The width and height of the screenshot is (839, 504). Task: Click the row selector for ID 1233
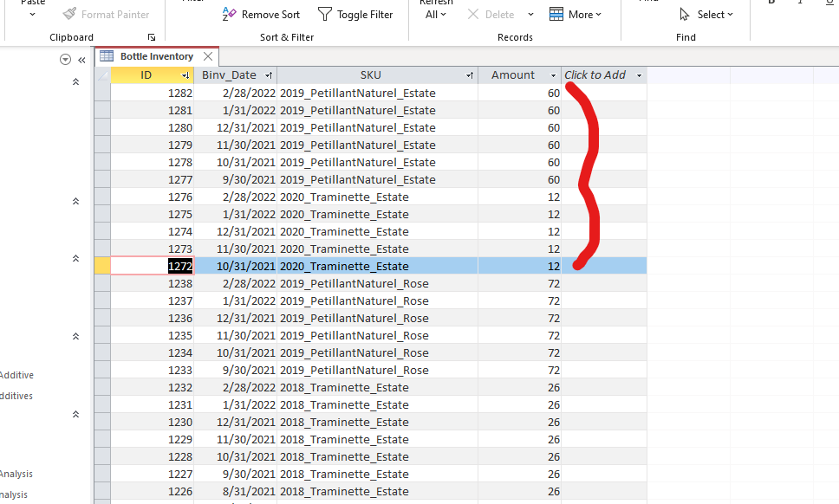click(x=103, y=370)
